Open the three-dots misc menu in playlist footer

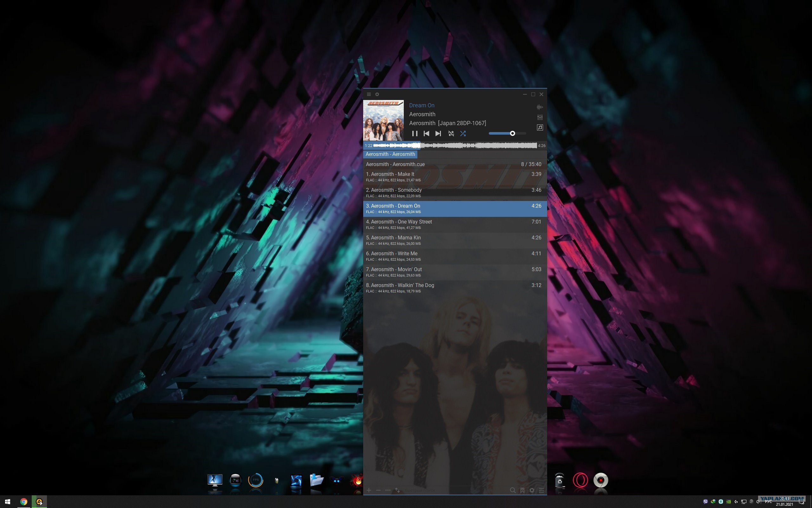pyautogui.click(x=388, y=490)
